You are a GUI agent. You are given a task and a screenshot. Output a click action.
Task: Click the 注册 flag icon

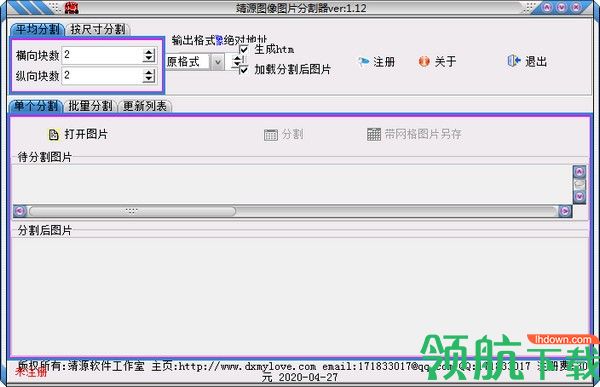(363, 62)
